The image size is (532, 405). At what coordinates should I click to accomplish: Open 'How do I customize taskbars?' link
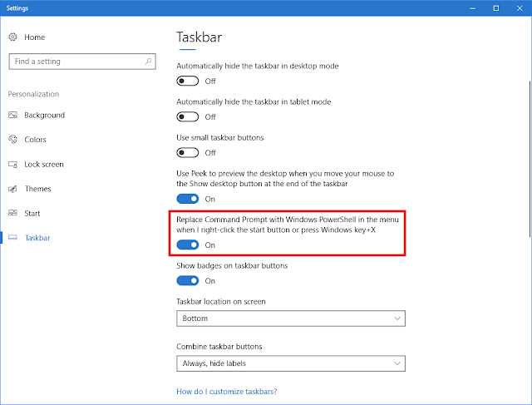tap(227, 391)
